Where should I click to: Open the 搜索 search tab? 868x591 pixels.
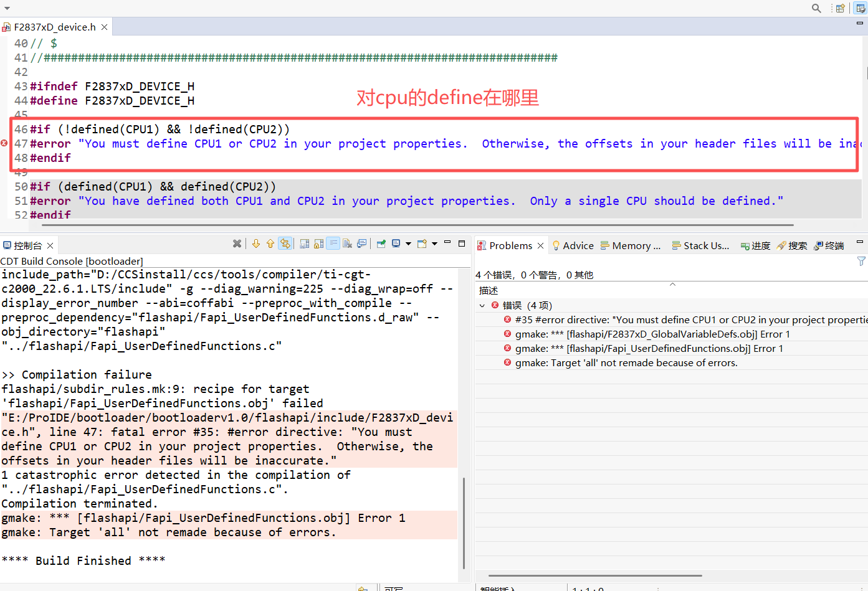coord(792,246)
